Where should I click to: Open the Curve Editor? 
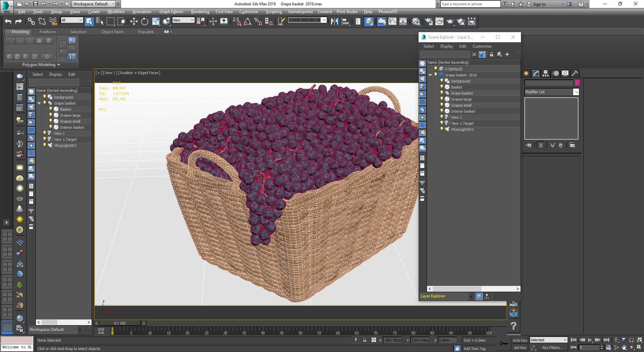(392, 21)
